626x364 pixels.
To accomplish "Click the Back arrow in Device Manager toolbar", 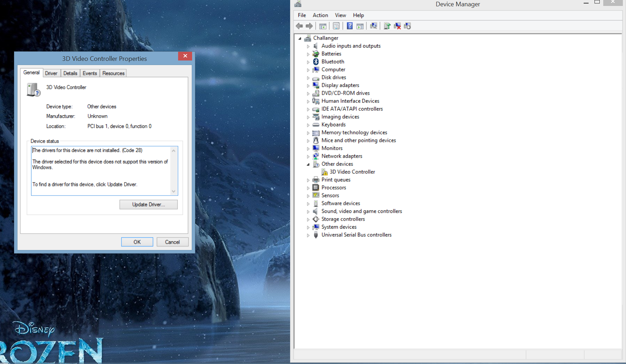I will [x=300, y=26].
